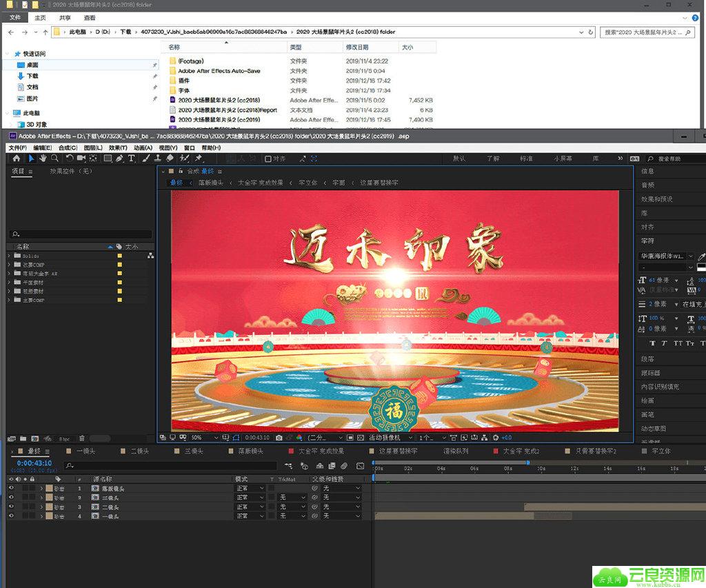Click the frame blending icon in timeline

pyautogui.click(x=332, y=466)
